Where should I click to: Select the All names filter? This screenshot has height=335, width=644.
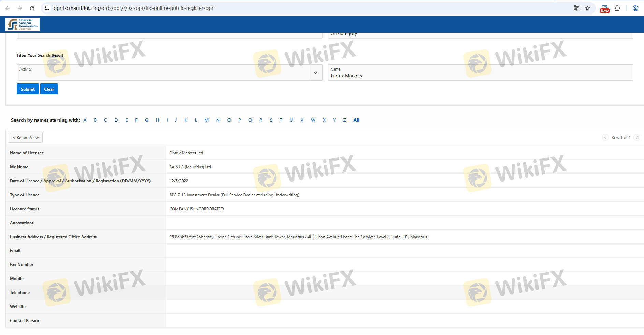pos(356,120)
